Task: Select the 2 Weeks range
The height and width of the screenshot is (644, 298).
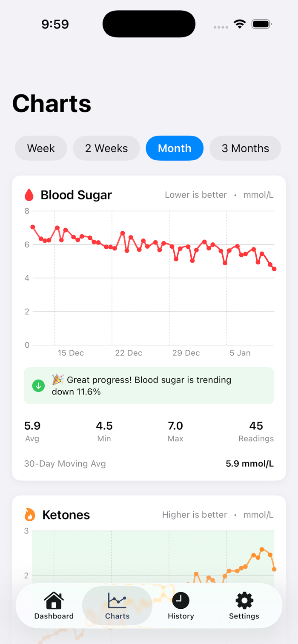Action: [x=106, y=148]
